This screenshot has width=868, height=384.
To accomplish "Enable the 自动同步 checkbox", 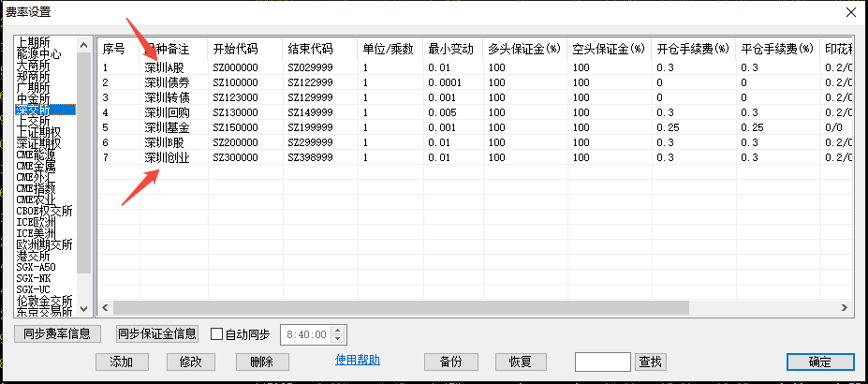I will (x=217, y=334).
